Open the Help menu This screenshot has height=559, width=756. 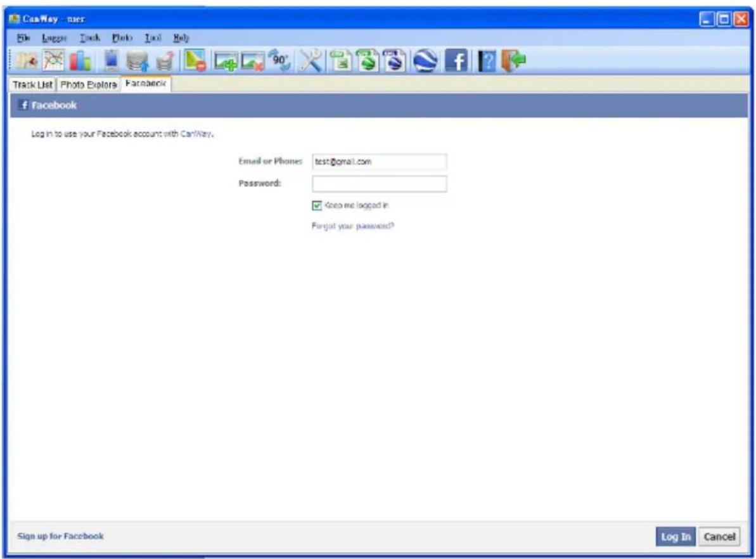181,37
